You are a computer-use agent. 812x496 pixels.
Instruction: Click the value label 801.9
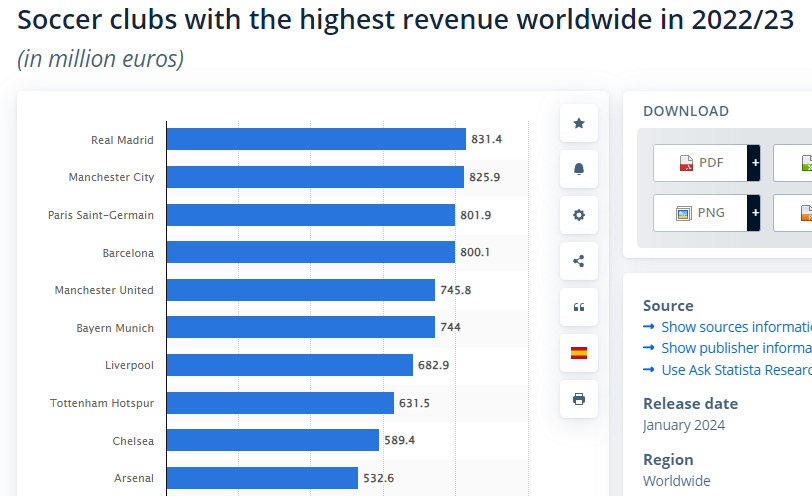click(x=475, y=215)
